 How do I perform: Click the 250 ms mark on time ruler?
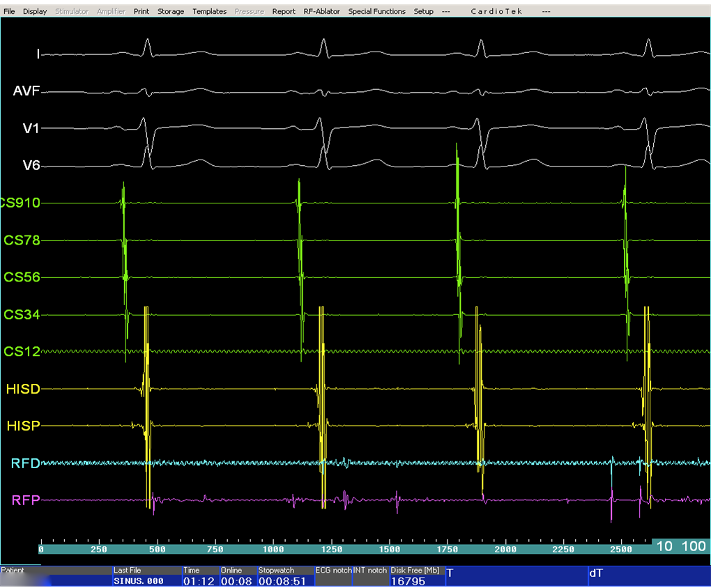click(99, 550)
